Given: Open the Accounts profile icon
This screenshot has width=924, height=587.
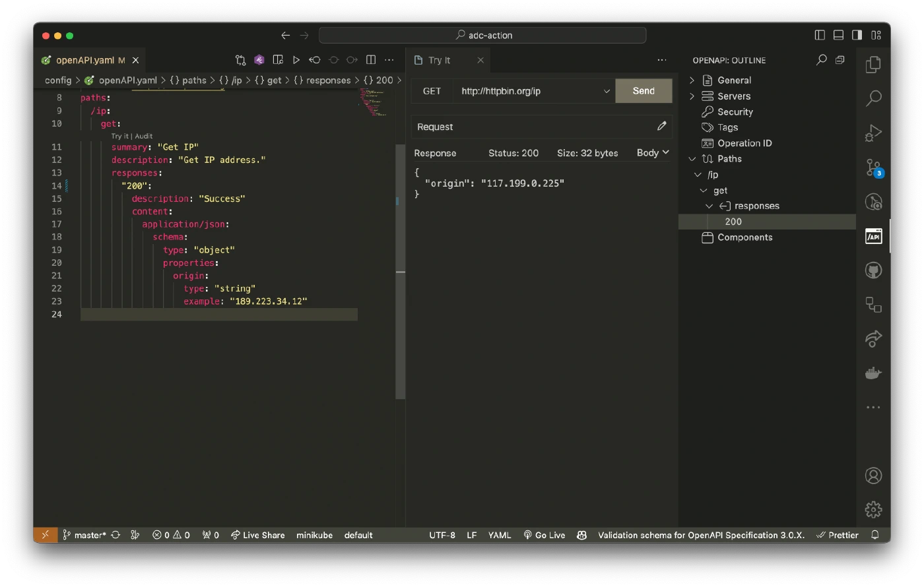Looking at the screenshot, I should (x=873, y=476).
